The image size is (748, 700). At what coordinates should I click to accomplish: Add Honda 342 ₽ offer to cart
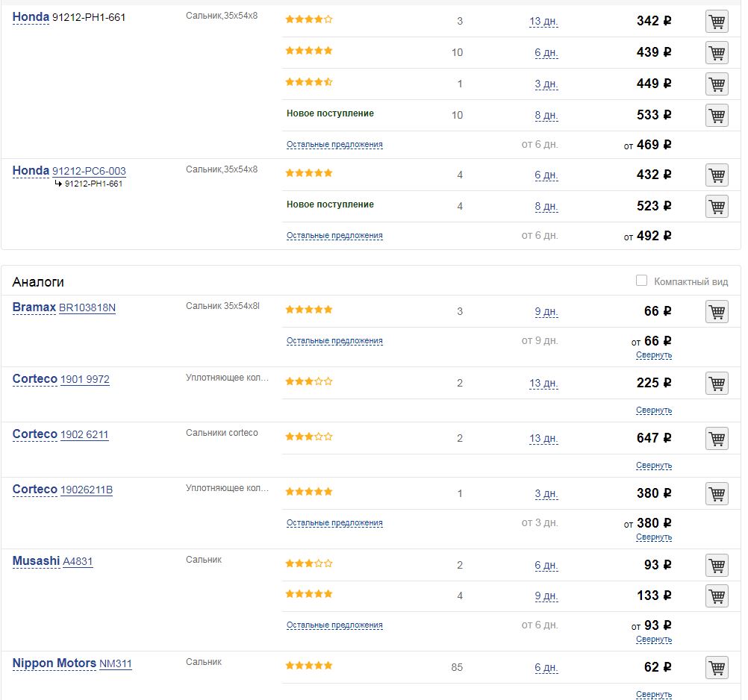click(717, 22)
